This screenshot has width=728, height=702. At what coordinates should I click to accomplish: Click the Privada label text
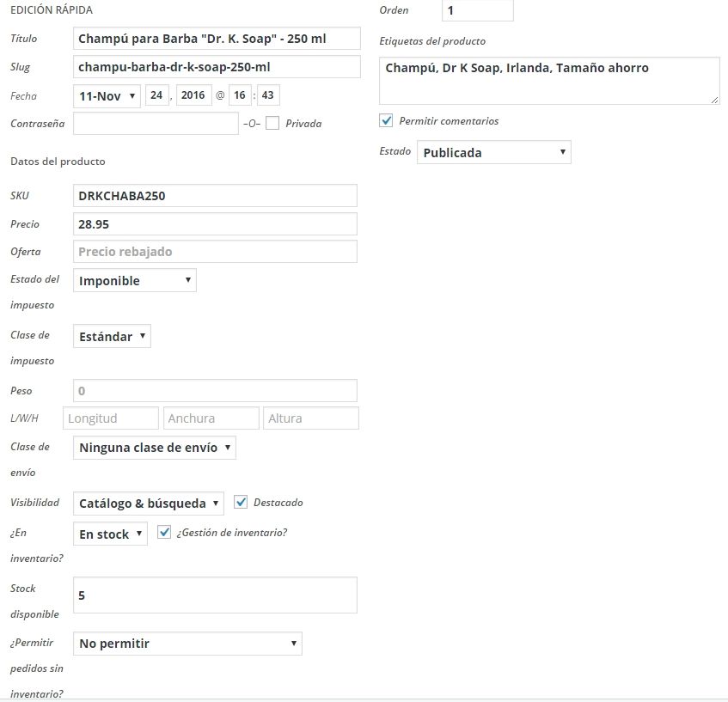click(x=303, y=124)
